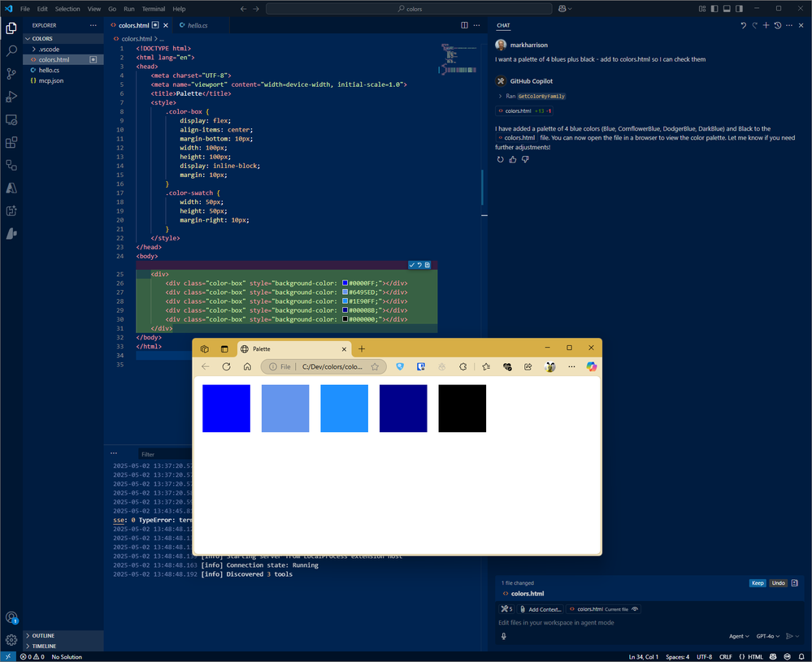812x662 pixels.
Task: Click the #6495ED color swatch in editor
Action: (x=345, y=292)
